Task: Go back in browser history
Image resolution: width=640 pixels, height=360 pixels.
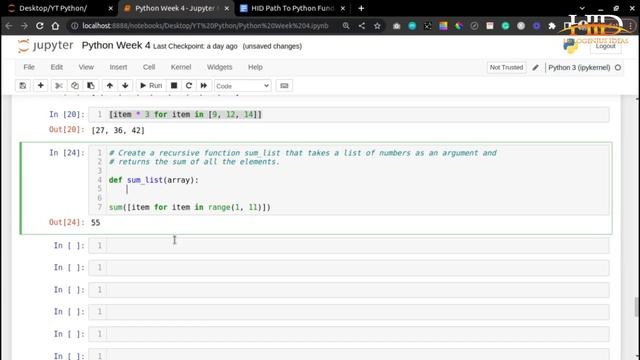Action: 9,26
